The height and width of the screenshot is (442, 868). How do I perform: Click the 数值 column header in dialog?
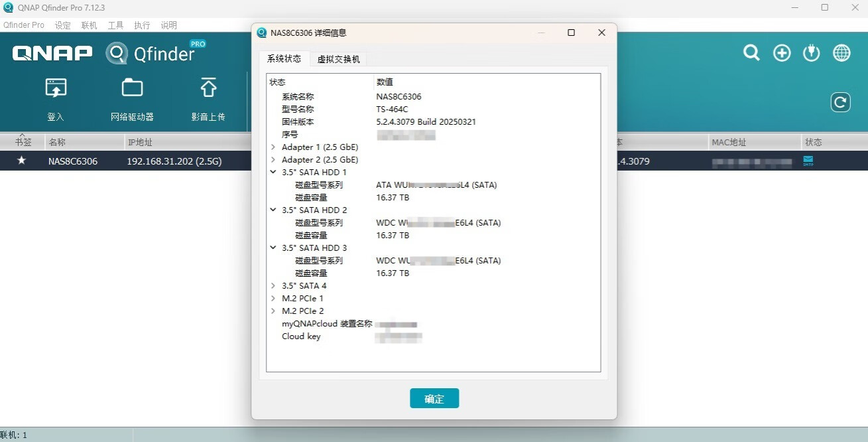click(487, 82)
